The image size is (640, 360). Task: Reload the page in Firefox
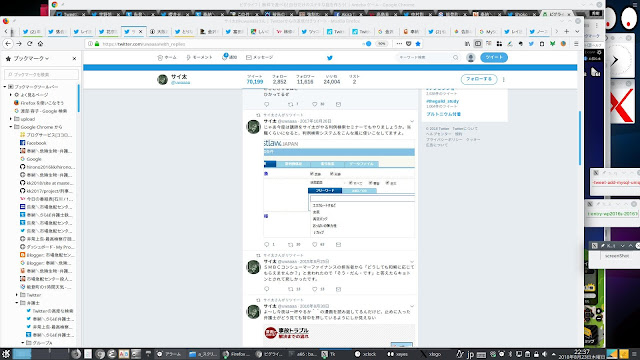pos(30,44)
